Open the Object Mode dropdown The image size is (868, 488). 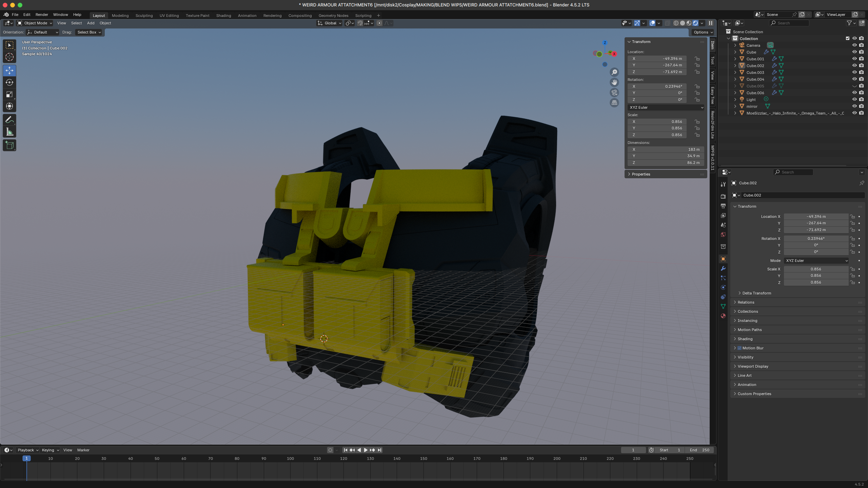(35, 23)
